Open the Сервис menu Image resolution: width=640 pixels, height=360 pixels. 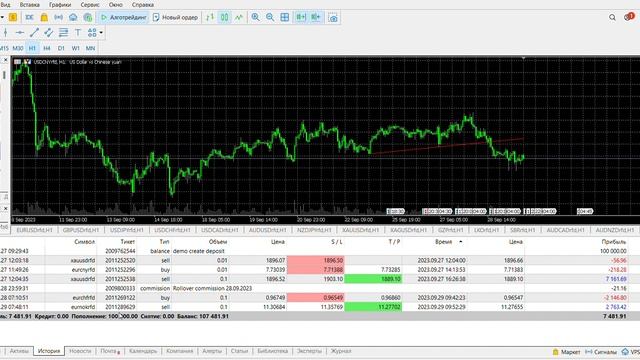(90, 5)
